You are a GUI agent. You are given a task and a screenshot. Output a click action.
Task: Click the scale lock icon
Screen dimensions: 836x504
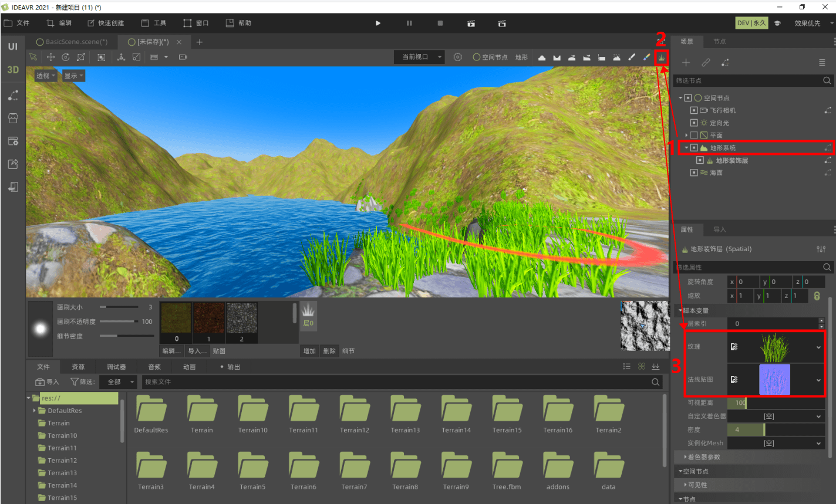[817, 296]
